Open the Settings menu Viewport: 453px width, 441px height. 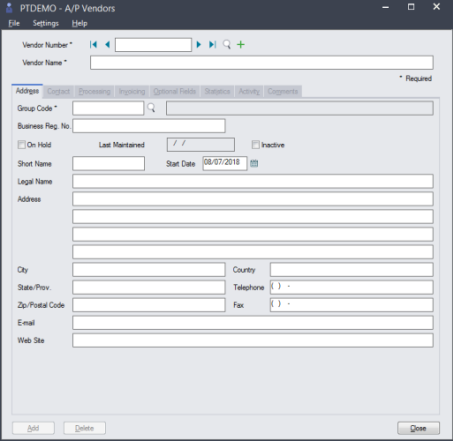coord(46,23)
